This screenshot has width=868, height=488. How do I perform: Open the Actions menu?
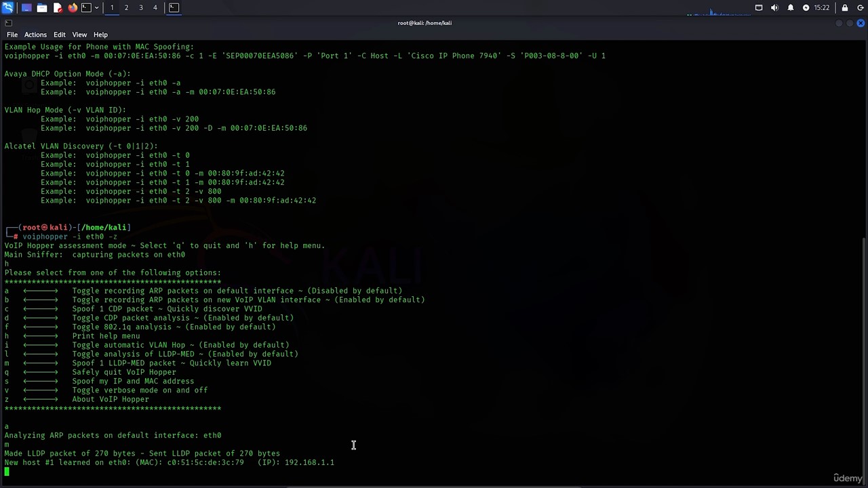[x=35, y=35]
